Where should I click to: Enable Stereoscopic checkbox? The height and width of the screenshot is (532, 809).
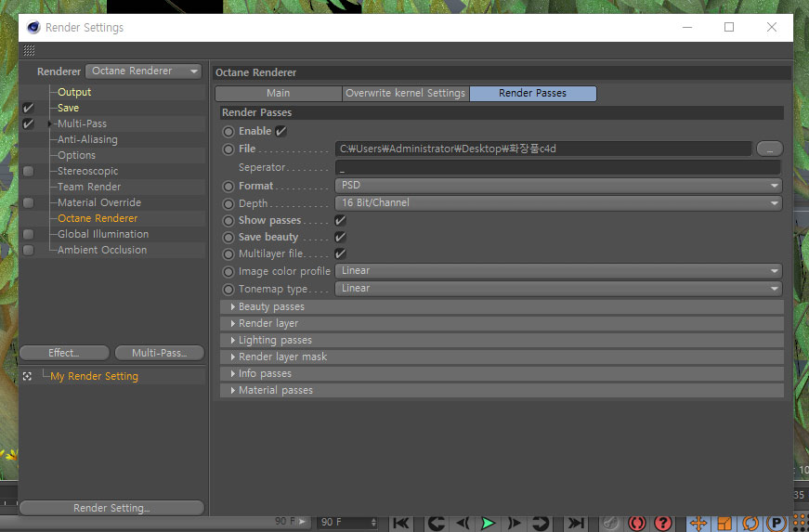pyautogui.click(x=29, y=171)
